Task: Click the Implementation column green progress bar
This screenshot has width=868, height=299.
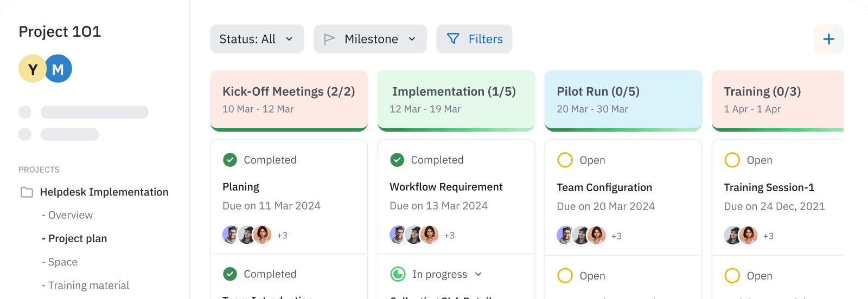Action: click(x=456, y=129)
